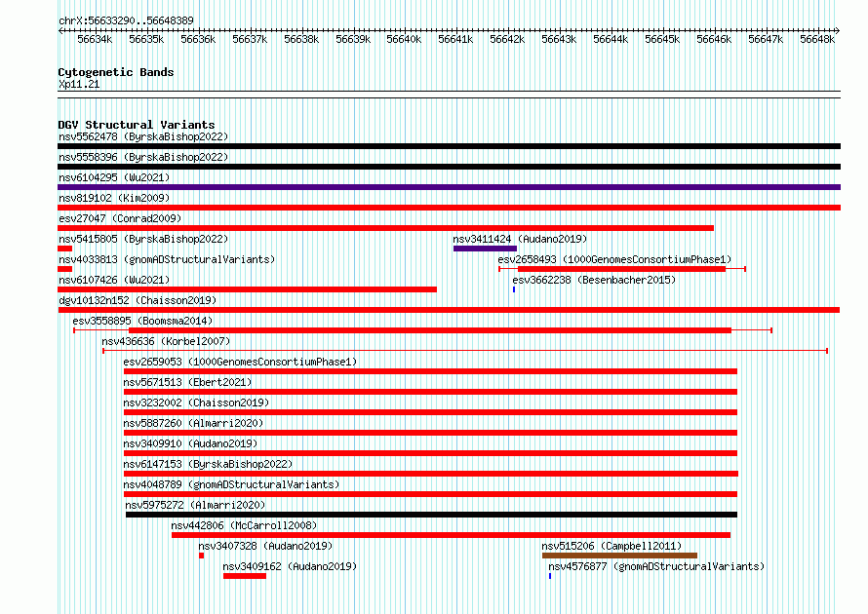Image resolution: width=868 pixels, height=614 pixels.
Task: Open nsv442806 (McCarroll2008) label
Action: (x=244, y=525)
